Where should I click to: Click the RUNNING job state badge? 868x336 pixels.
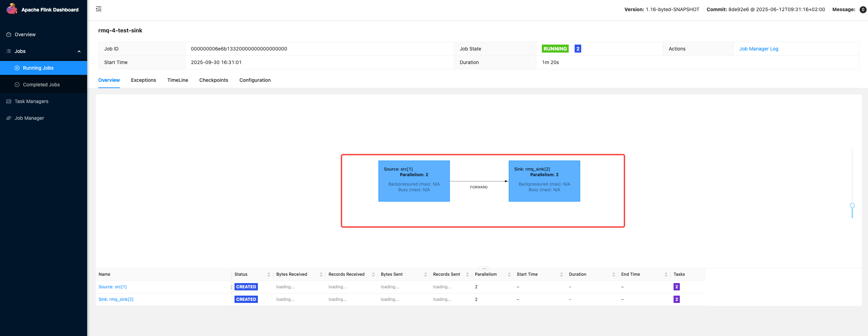tap(555, 49)
